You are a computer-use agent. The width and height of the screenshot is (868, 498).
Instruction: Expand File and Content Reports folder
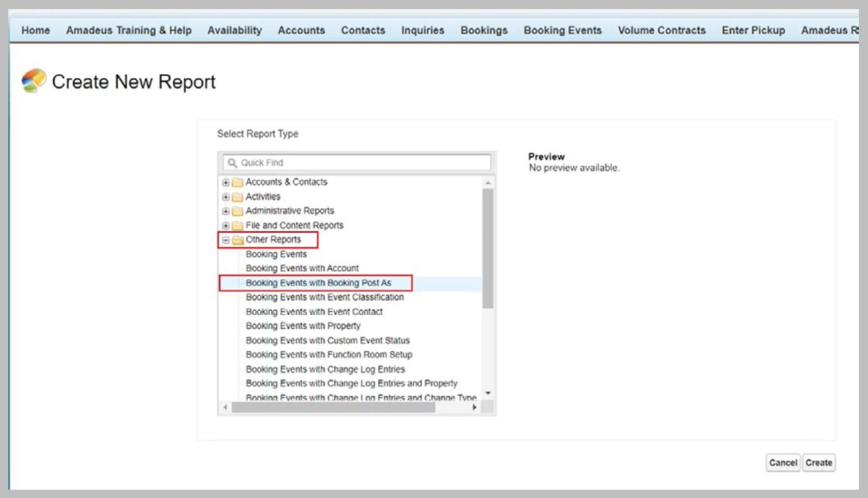click(x=226, y=226)
